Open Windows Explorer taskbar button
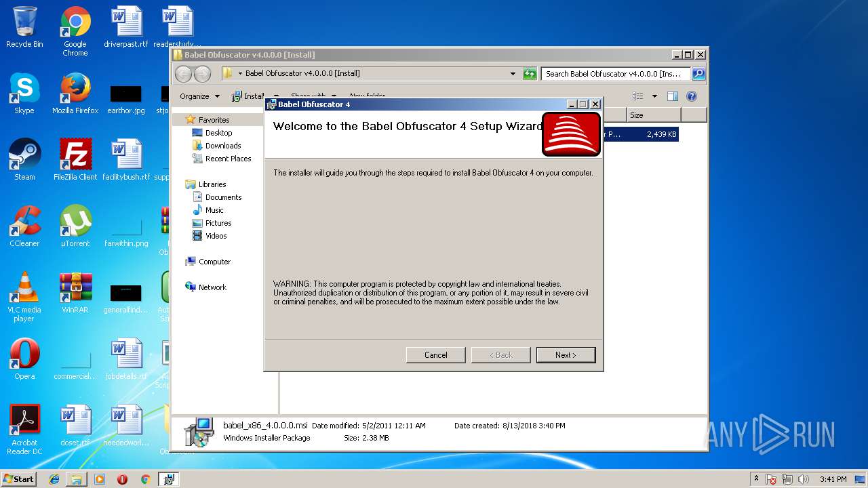868x488 pixels. coord(77,479)
